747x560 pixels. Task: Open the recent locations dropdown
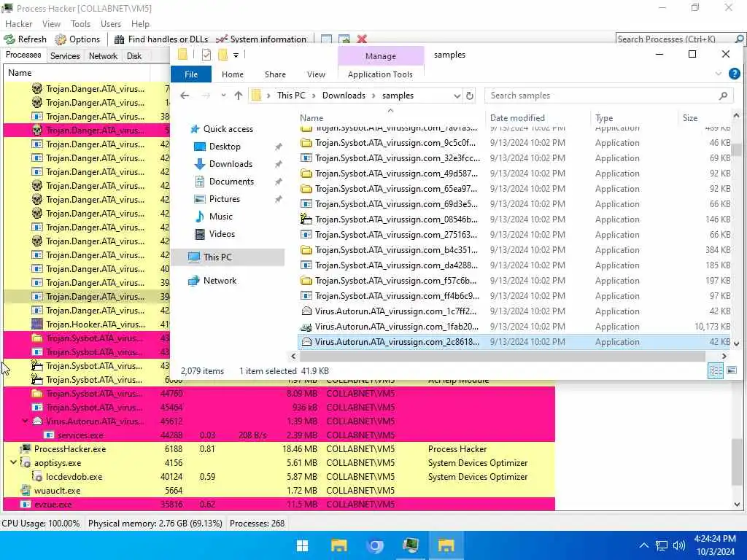point(223,96)
